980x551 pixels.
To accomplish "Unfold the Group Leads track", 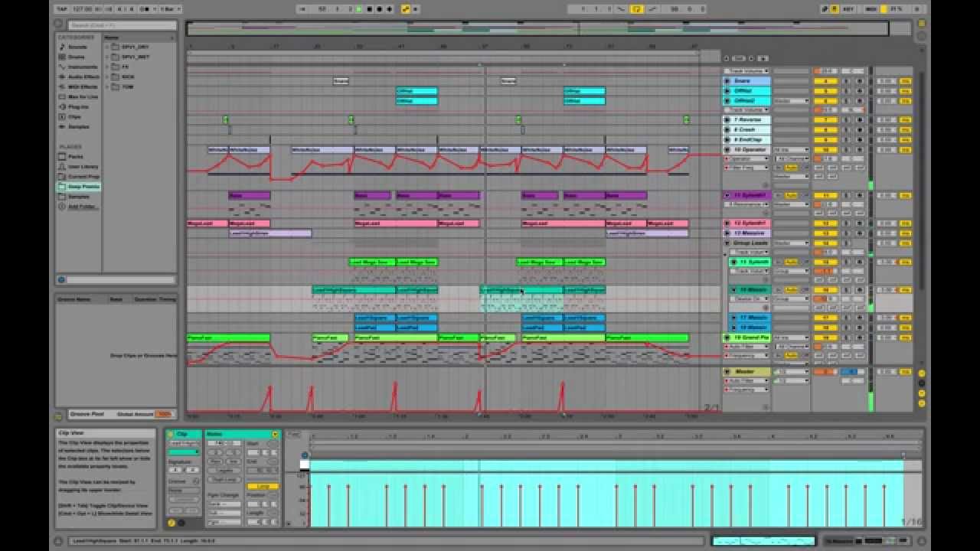I will [727, 243].
